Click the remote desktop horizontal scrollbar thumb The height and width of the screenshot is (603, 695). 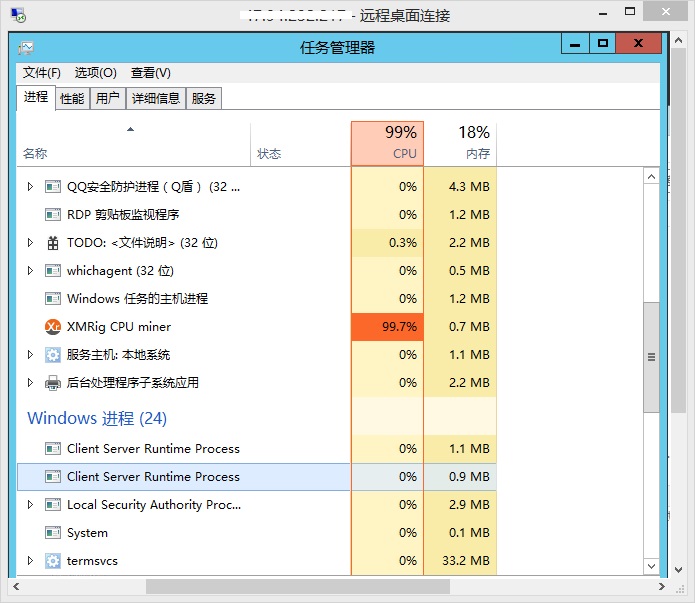(298, 586)
